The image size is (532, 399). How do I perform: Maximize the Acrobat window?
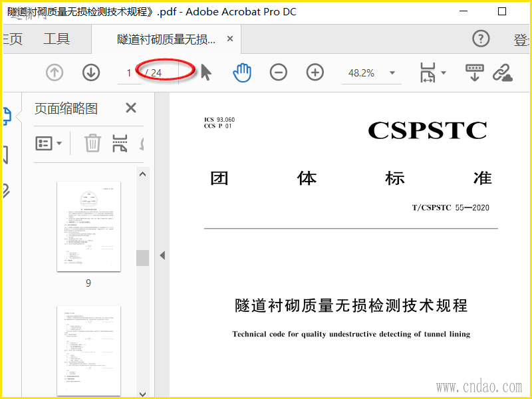(502, 11)
